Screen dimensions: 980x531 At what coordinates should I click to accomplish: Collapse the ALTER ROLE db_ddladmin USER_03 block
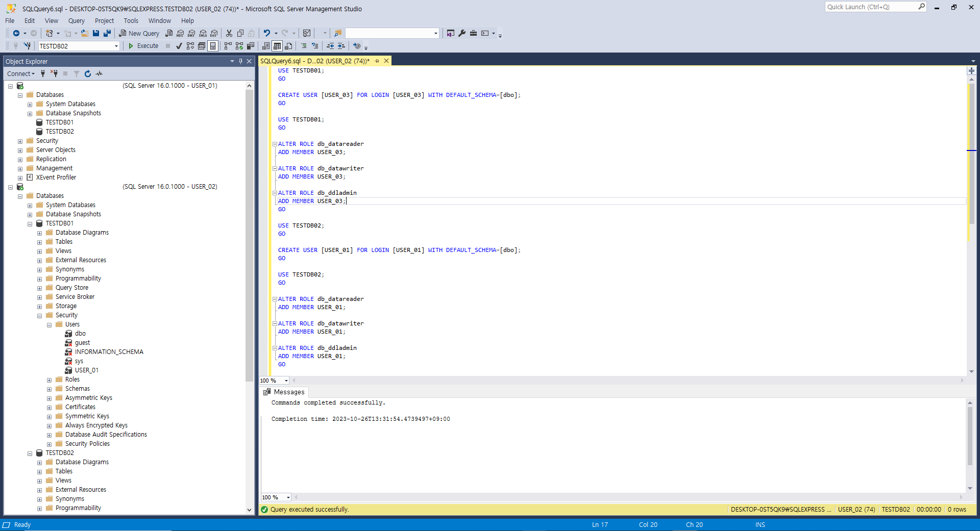(x=275, y=193)
